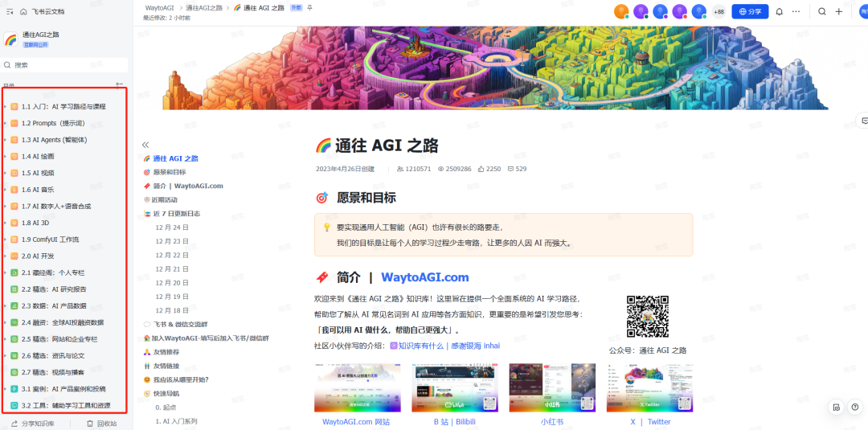Open the Bilibili preview thumbnail
The width and height of the screenshot is (868, 430).
click(x=454, y=387)
